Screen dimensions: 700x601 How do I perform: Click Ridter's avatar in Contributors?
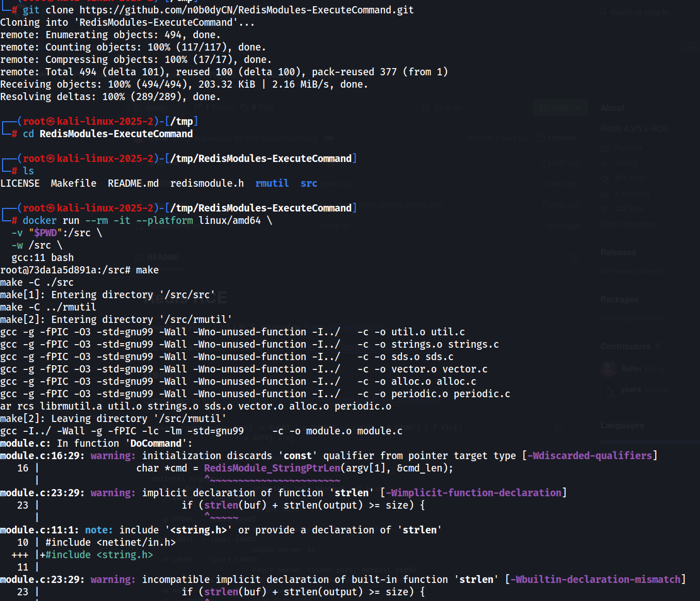609,369
